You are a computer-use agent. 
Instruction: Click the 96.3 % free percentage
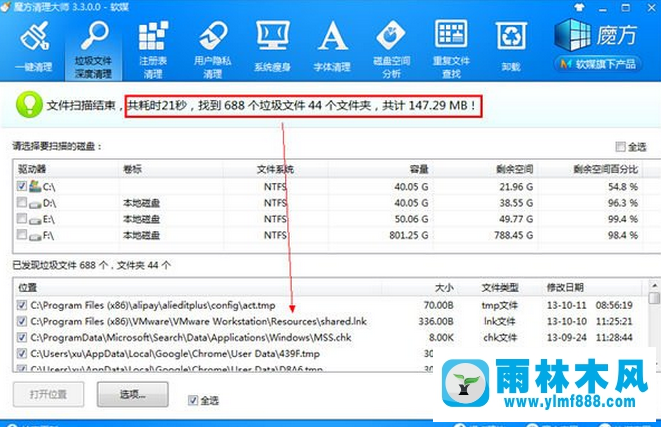(623, 203)
